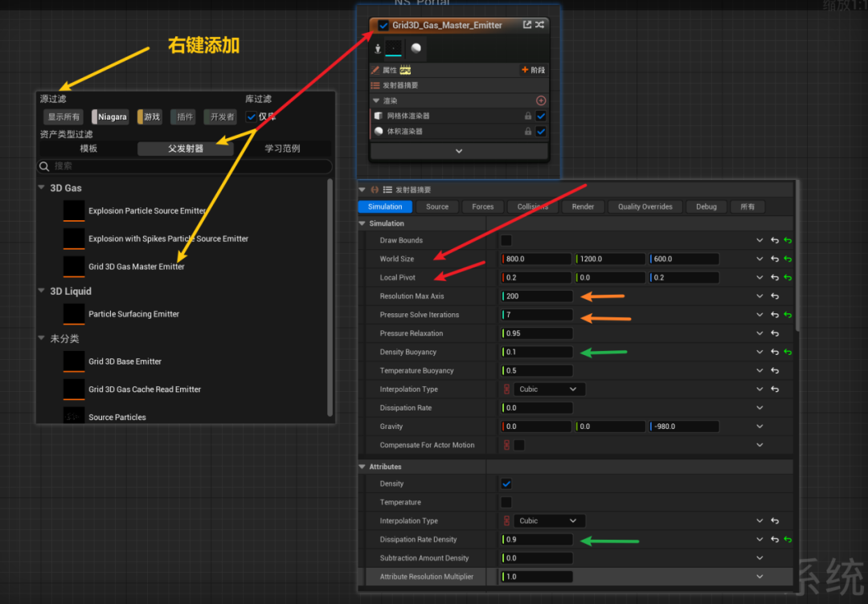Disable the 网格体渲染器 checkbox
This screenshot has height=604, width=868.
click(541, 116)
